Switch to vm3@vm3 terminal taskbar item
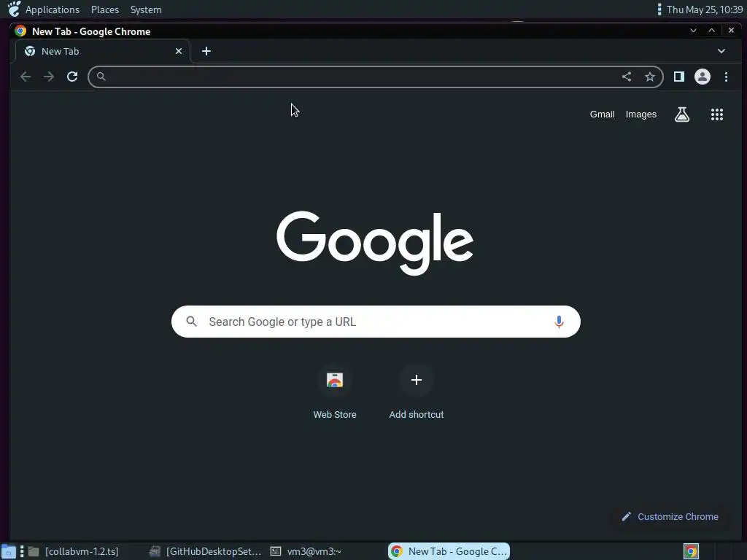Image resolution: width=747 pixels, height=560 pixels. coord(306,551)
